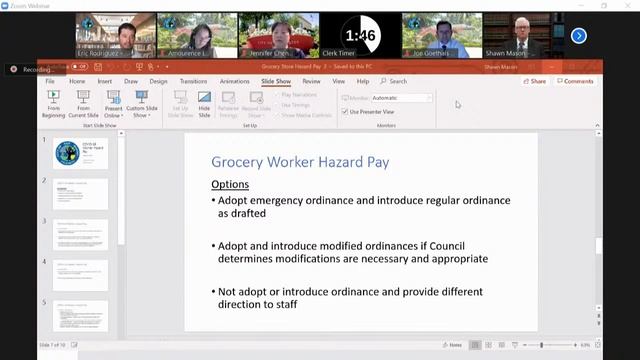Image resolution: width=640 pixels, height=360 pixels.
Task: Switch to Normal view icon
Action: click(x=475, y=345)
